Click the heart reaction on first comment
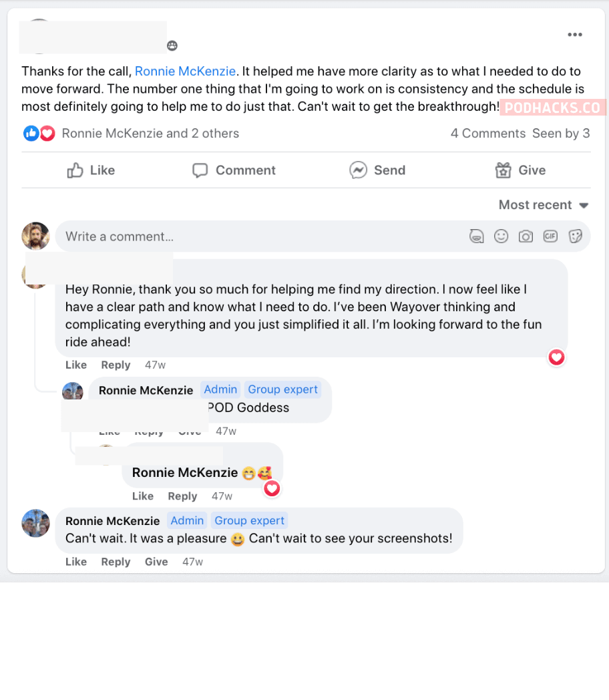609x700 pixels. [x=556, y=358]
